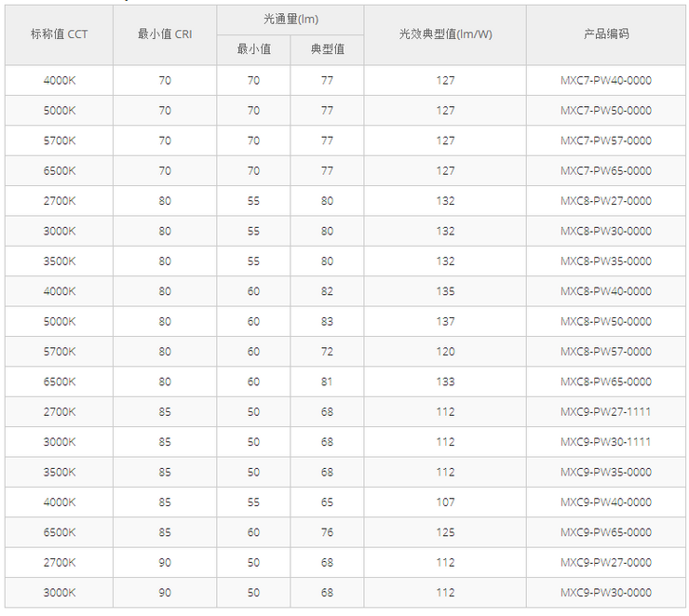Click the 标称值 CCT column header
This screenshot has width=689, height=616.
pos(60,34)
